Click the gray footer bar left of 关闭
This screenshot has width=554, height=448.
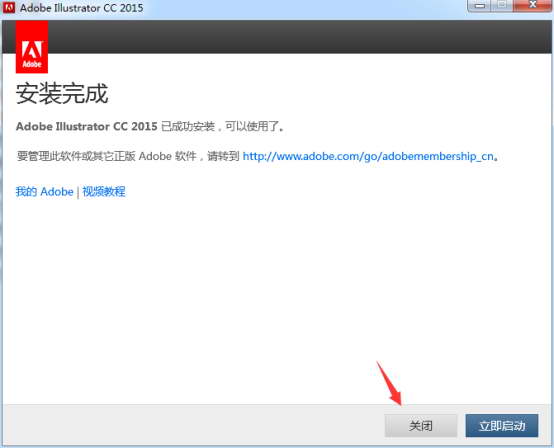tap(194, 425)
